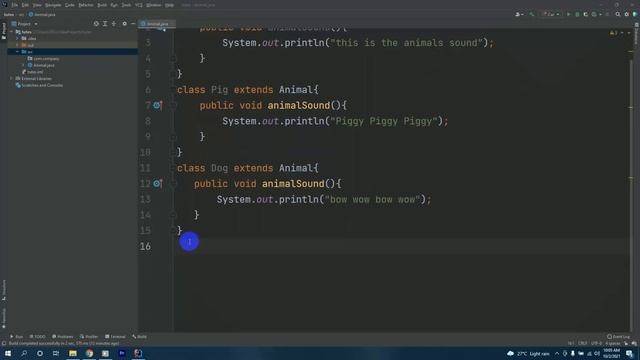Click the collapse all icon in Project panel
The image size is (640, 360).
(x=114, y=24)
